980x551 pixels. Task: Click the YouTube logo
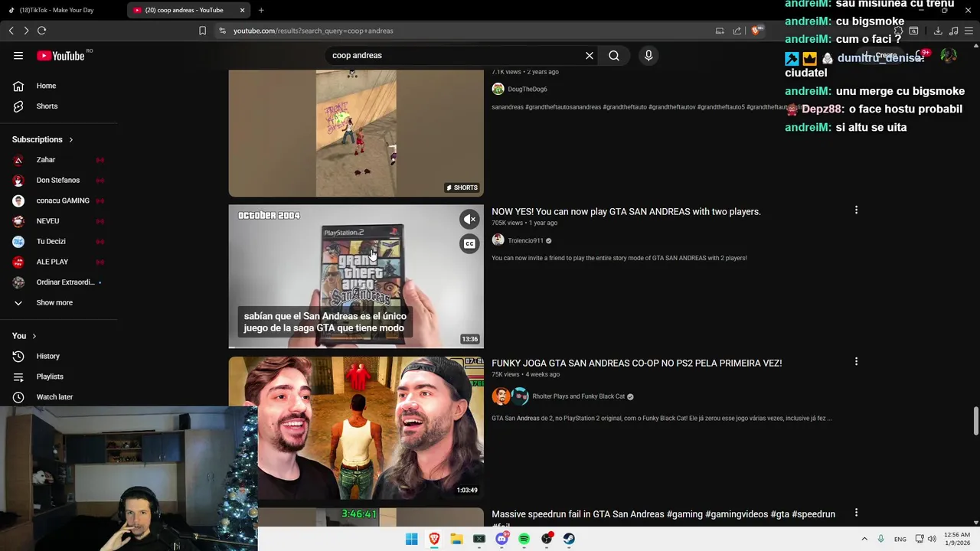pyautogui.click(x=60, y=55)
